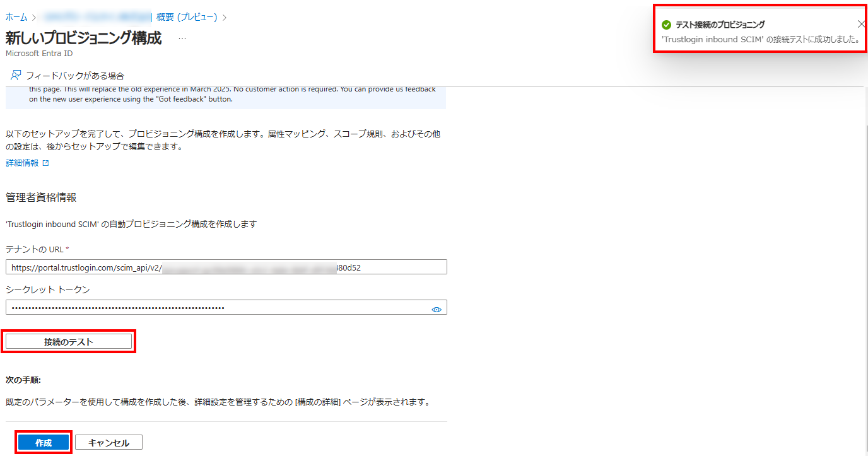Screen dimensions: 868x456
Task: Navigate to 概要 (プレビュー) breadcrumb
Action: click(186, 17)
